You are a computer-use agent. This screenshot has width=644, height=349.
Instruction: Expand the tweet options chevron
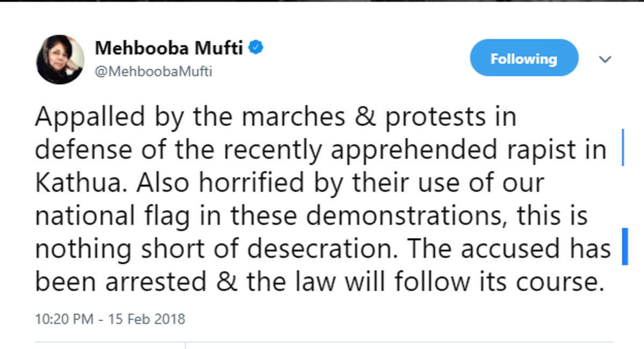click(605, 59)
